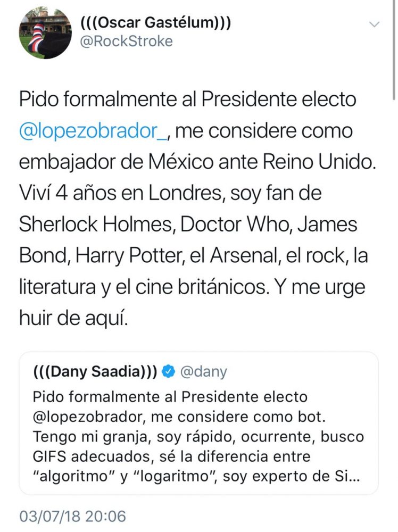Click Oscar Gastélum's profile avatar
Screen dimensions: 398x532
click(45, 32)
